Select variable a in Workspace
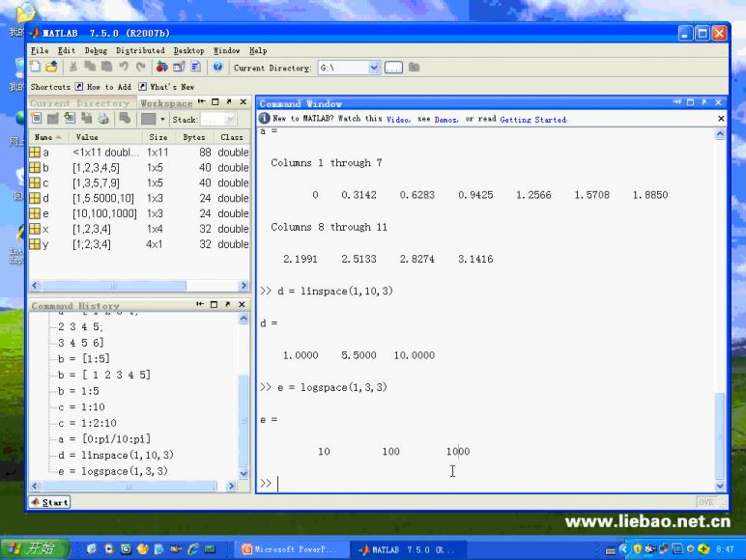Viewport: 746px width, 560px height. coord(139,153)
